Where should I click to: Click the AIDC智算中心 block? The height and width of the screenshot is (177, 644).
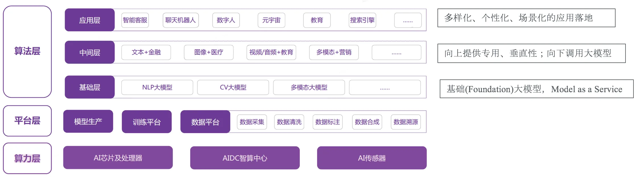pyautogui.click(x=245, y=158)
